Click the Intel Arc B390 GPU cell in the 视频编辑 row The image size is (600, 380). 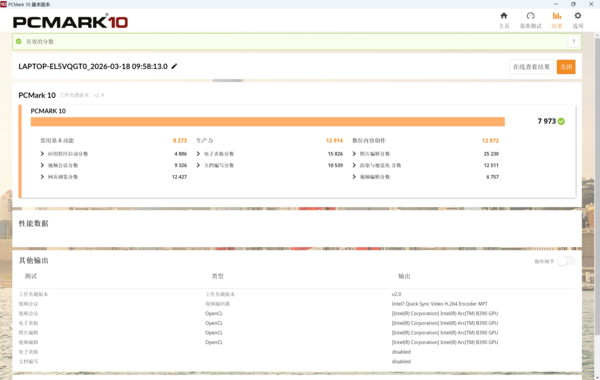[445, 342]
